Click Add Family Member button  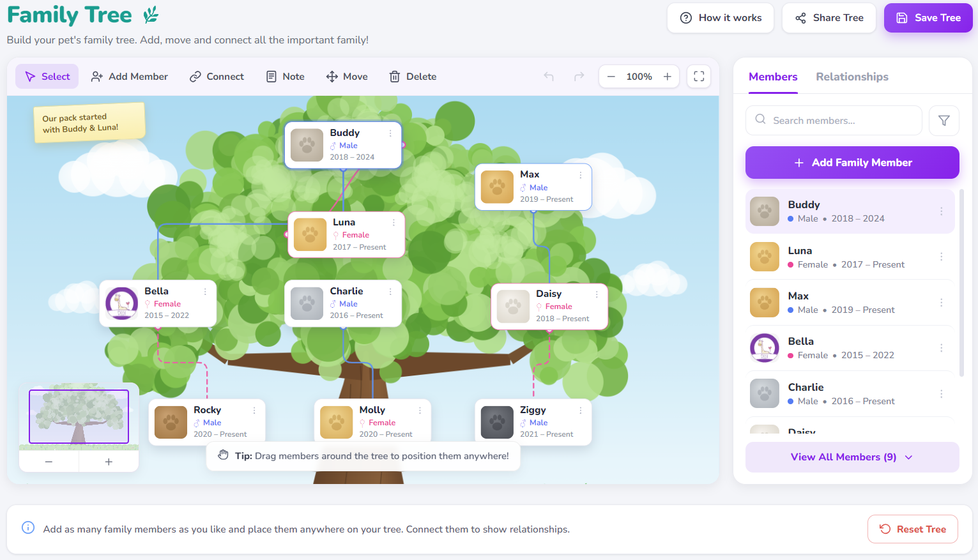(852, 163)
